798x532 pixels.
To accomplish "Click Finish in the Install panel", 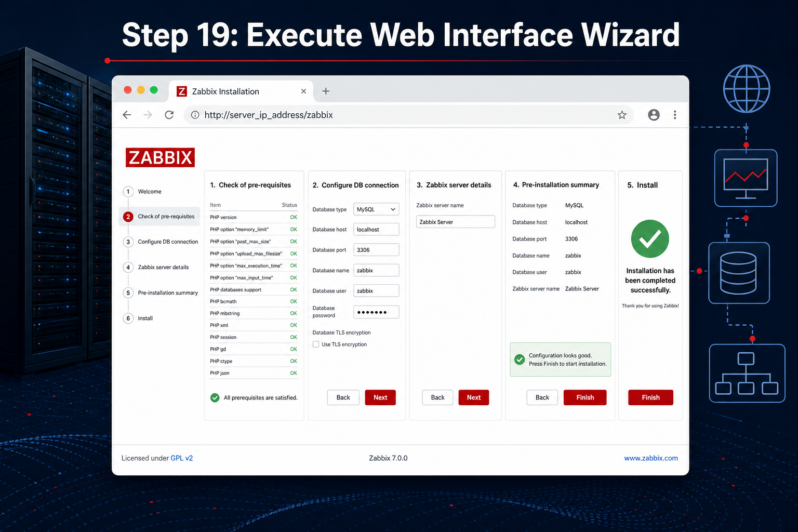I will pos(650,397).
